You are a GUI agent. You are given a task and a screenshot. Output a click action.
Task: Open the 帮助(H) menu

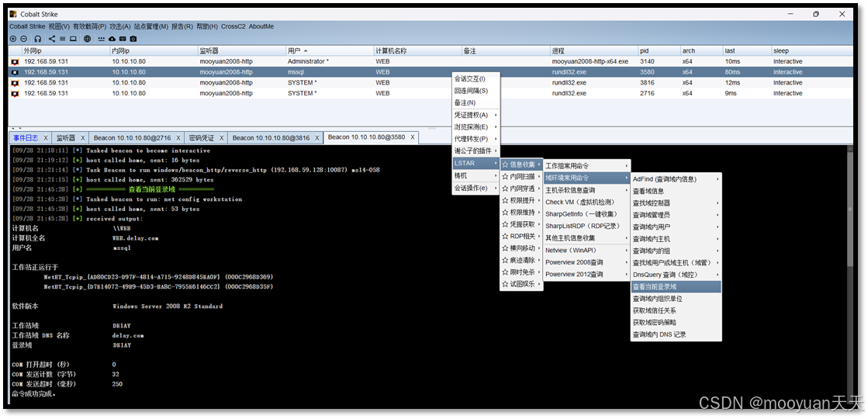point(207,26)
